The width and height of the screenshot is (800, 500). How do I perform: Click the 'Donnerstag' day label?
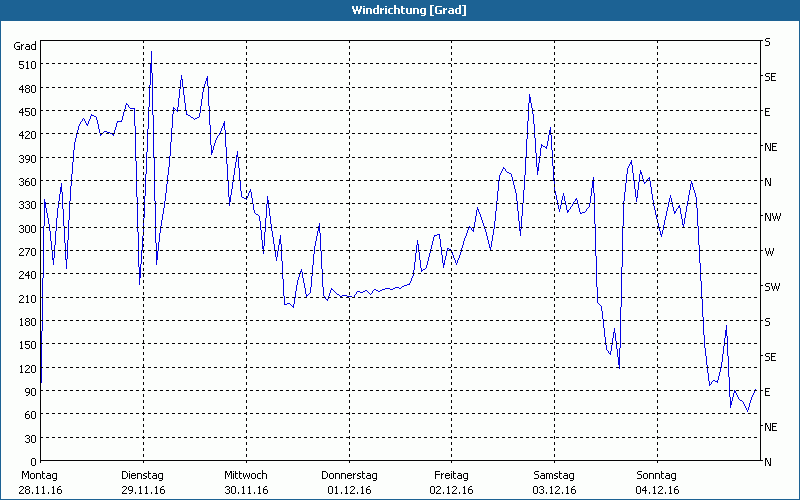tap(349, 476)
